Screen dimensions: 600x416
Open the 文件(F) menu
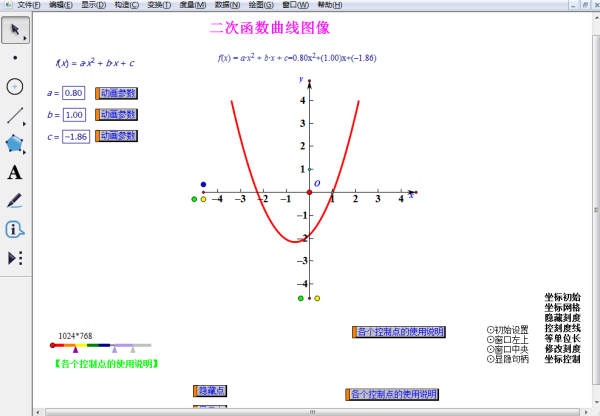29,5
